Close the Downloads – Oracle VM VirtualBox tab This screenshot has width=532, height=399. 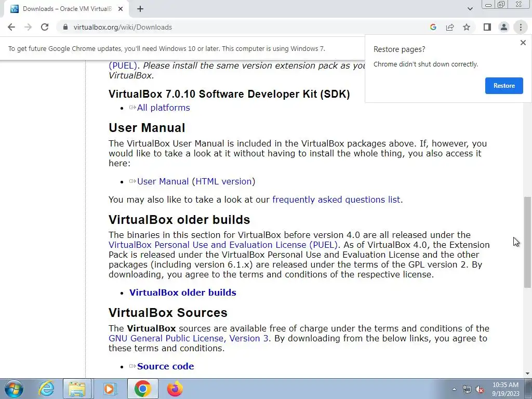click(121, 9)
